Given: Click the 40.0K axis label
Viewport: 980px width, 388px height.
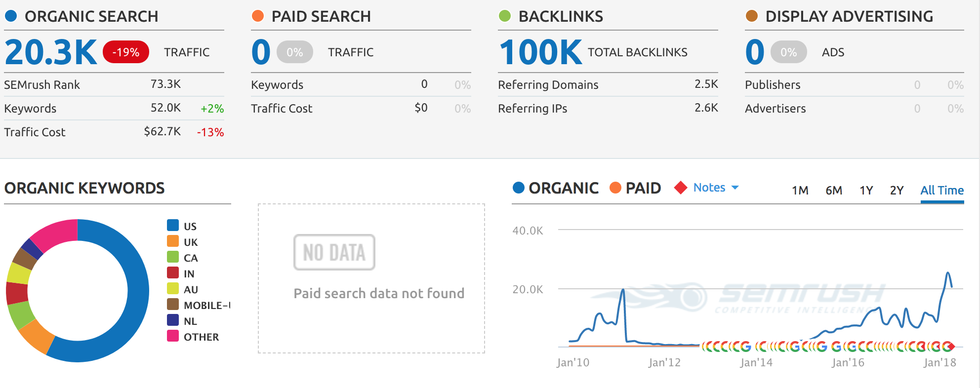Looking at the screenshot, I should (528, 231).
